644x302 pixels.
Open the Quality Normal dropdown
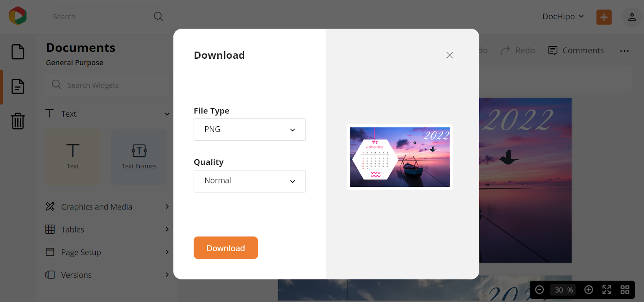[250, 181]
